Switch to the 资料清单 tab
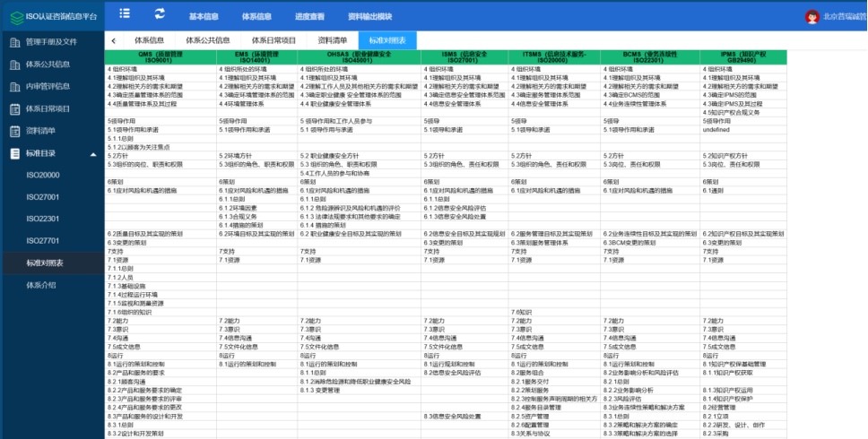This screenshot has width=868, height=439. pyautogui.click(x=333, y=40)
